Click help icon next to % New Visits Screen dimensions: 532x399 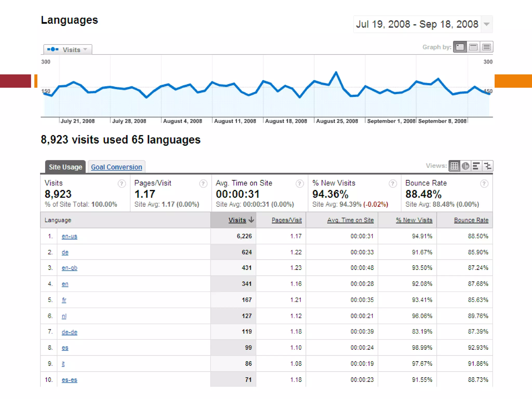click(x=393, y=184)
